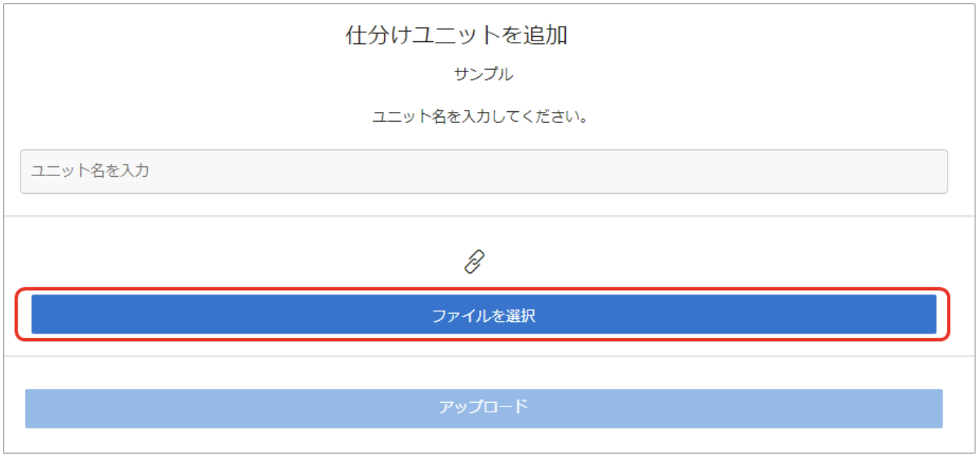The width and height of the screenshot is (980, 461).
Task: Click the アップロード button
Action: click(483, 408)
